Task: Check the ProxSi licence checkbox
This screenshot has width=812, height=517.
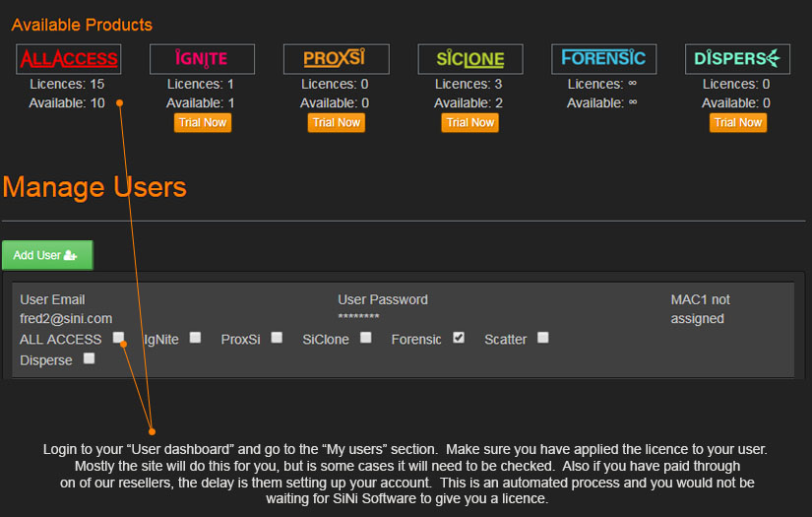Action: pos(277,338)
